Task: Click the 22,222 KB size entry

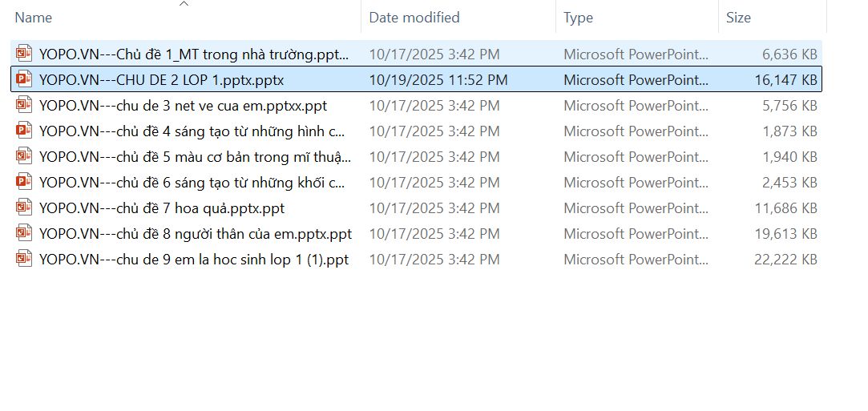Action: pos(785,260)
